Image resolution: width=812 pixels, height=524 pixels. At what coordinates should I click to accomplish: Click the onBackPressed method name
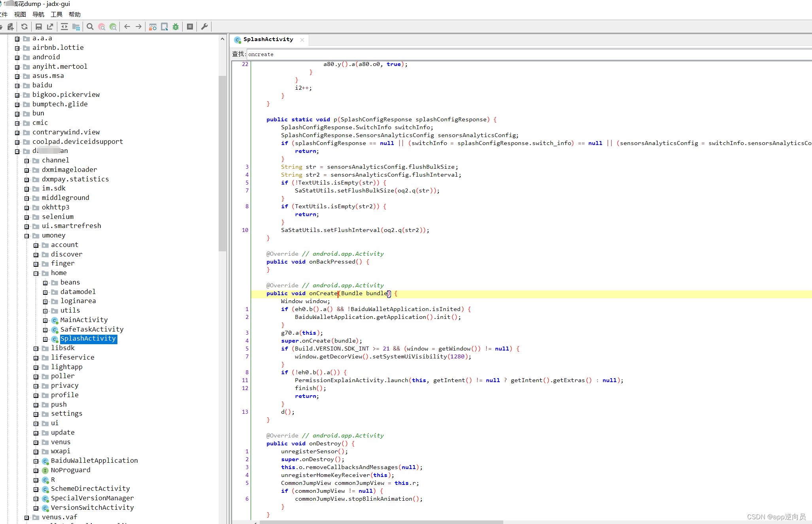tap(332, 262)
